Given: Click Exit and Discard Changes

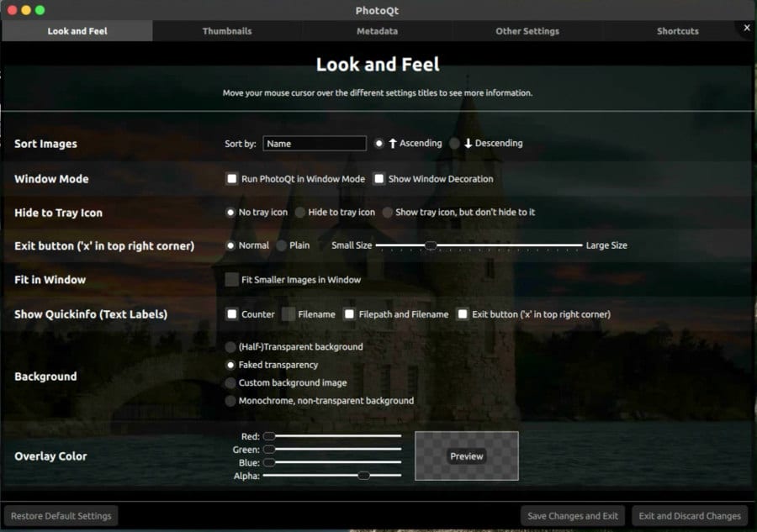Looking at the screenshot, I should [x=690, y=516].
